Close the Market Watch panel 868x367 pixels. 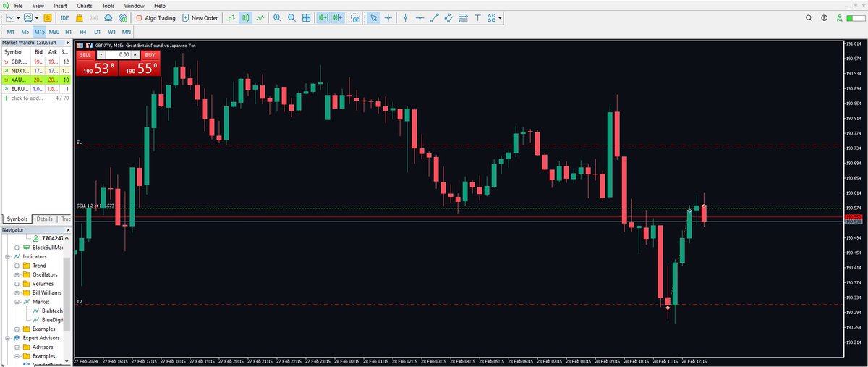[68, 43]
